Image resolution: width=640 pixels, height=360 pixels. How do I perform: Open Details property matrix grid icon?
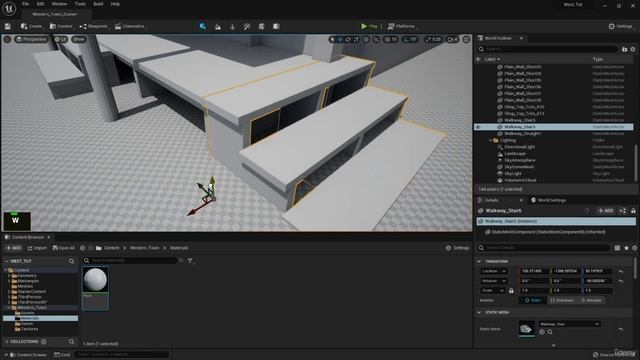click(x=618, y=248)
